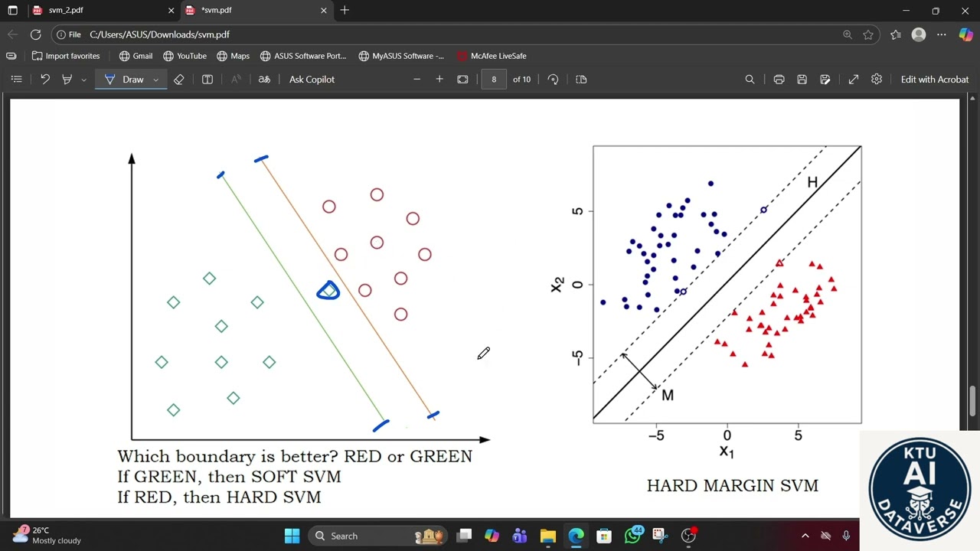Open the Translate tool
Screen dimensions: 980x551
click(x=264, y=80)
